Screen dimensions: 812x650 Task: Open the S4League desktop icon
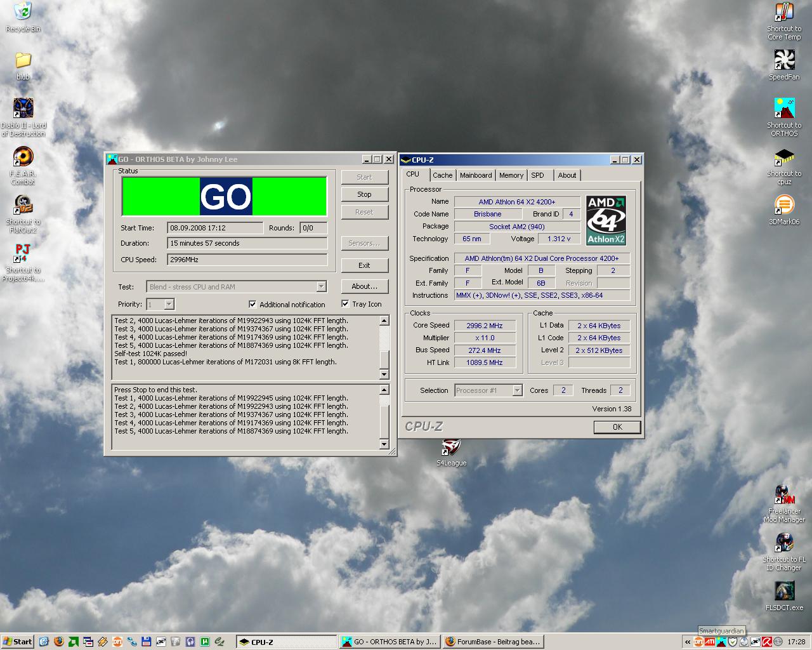(451, 452)
